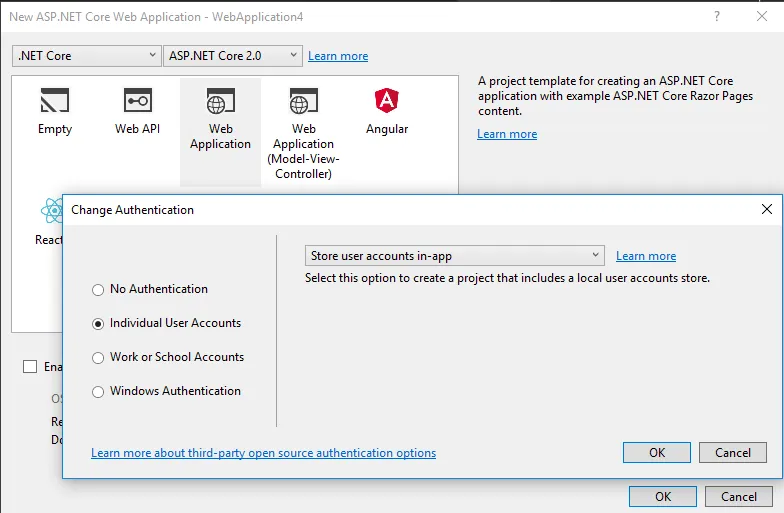
Task: Open the .NET Core framework dropdown
Action: point(86,56)
